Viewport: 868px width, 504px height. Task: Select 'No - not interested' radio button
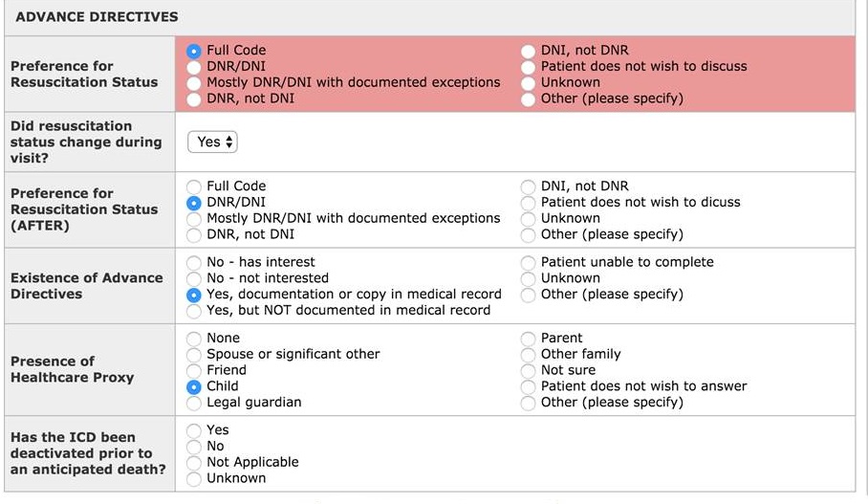194,278
